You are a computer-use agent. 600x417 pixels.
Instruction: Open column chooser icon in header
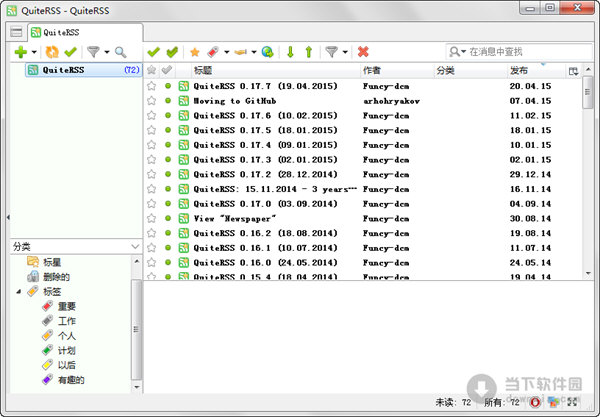573,71
